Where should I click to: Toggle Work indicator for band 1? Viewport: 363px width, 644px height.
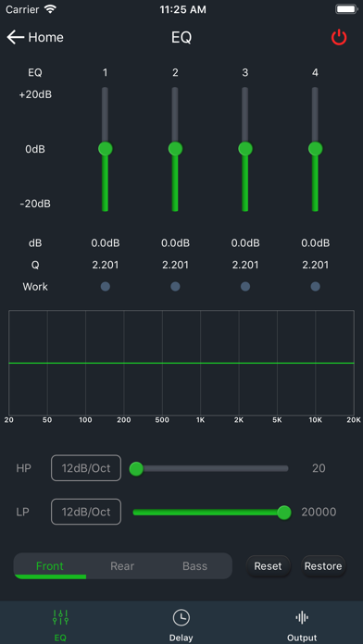[106, 286]
